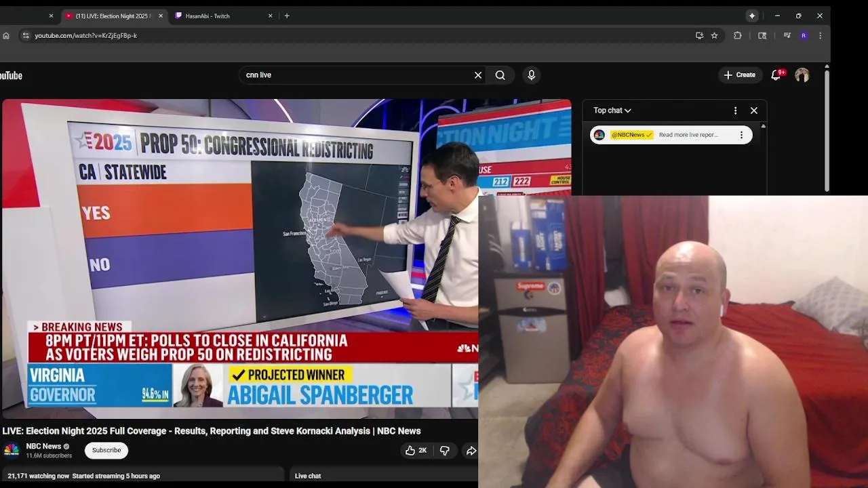Viewport: 868px width, 488px height.
Task: Clear the search text with the X
Action: [x=478, y=75]
